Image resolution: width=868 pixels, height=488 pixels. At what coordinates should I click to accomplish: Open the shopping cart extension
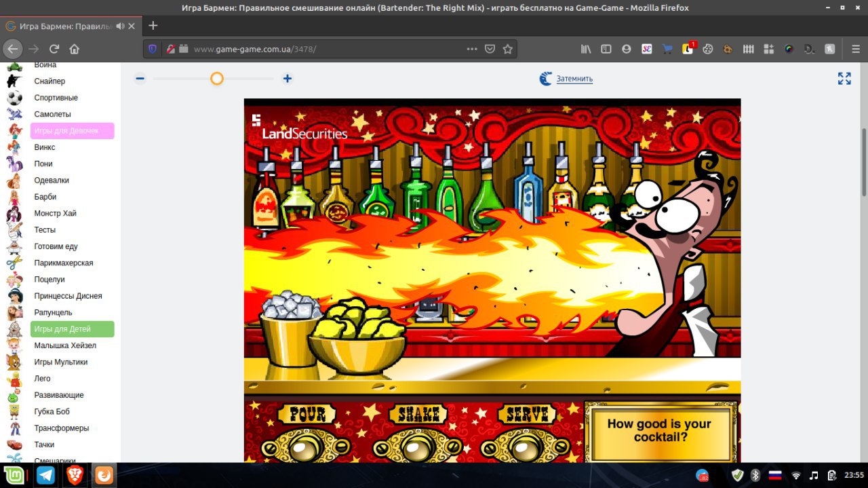pyautogui.click(x=667, y=49)
